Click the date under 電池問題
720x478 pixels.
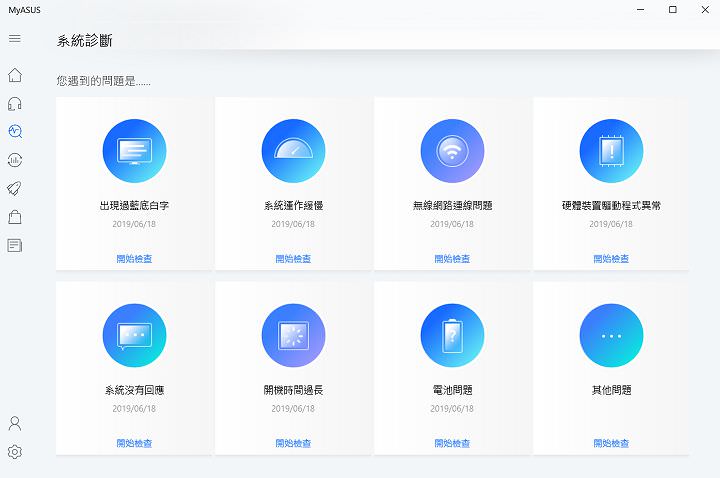452,408
